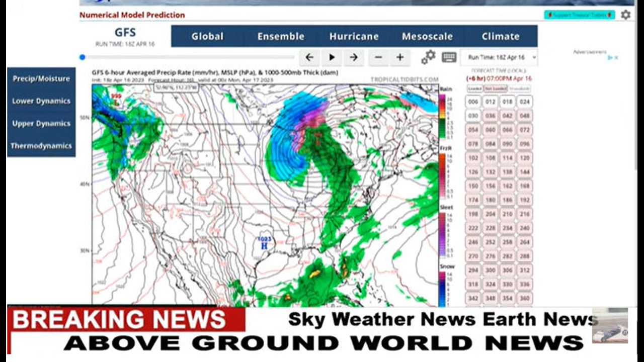Expand the Thermodynamics category

click(x=41, y=146)
